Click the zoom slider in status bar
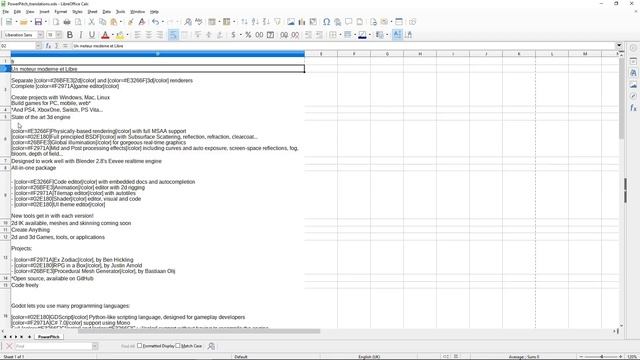This screenshot has height=360, width=640. click(601, 356)
